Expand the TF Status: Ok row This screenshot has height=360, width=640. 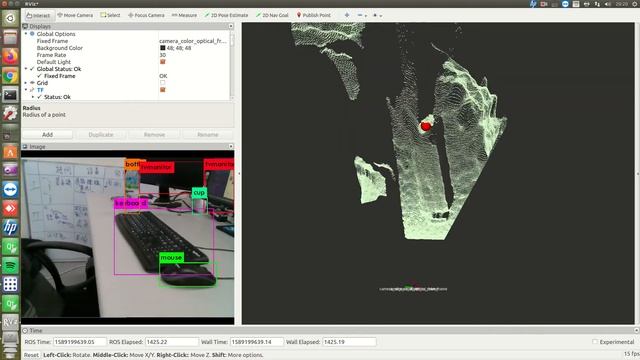click(x=33, y=97)
